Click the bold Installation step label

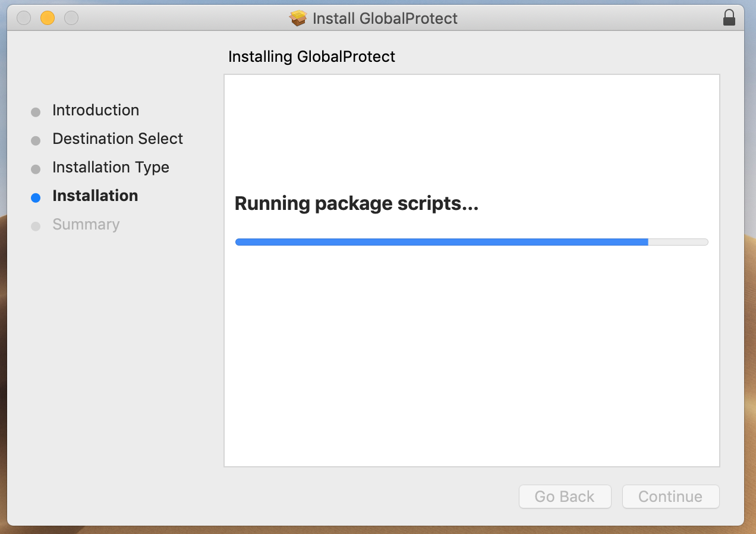[x=95, y=196]
